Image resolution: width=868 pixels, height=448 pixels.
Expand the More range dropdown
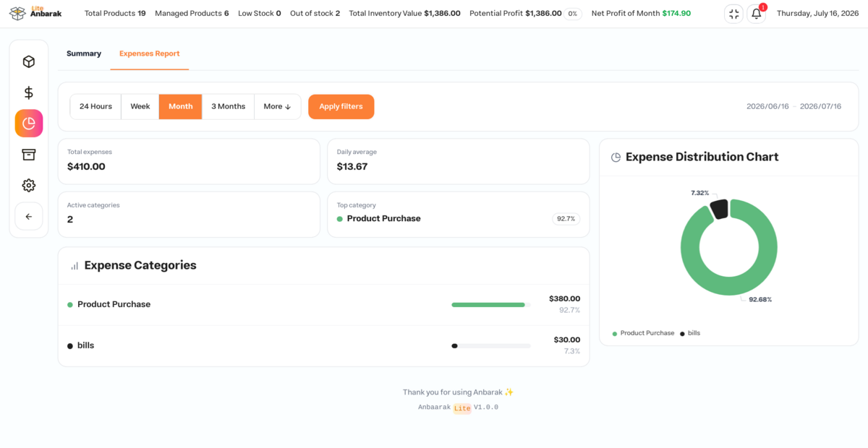click(278, 106)
